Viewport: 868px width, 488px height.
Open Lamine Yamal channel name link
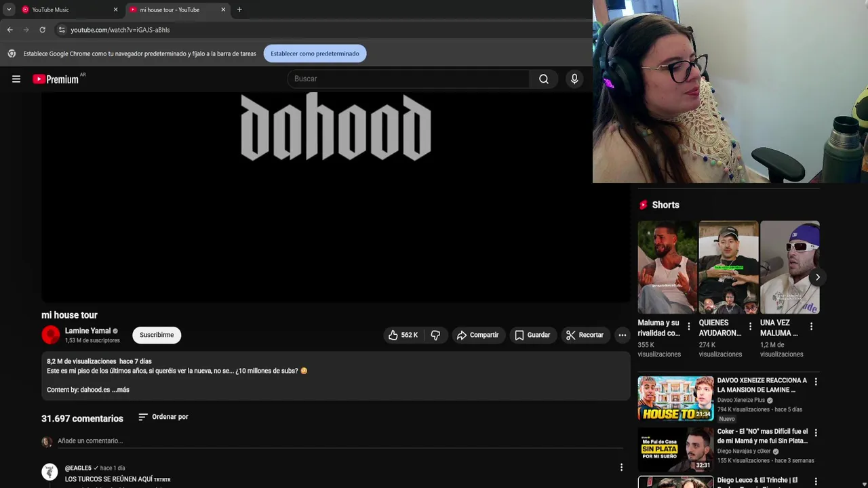(x=87, y=331)
